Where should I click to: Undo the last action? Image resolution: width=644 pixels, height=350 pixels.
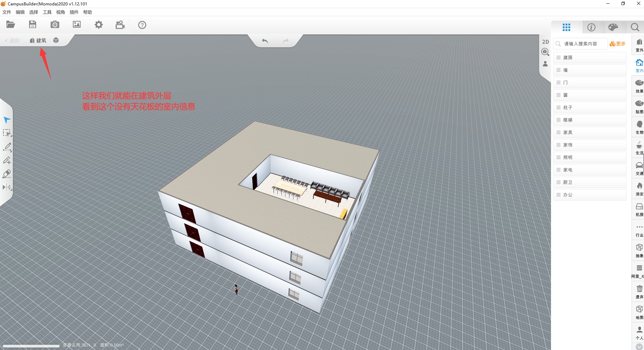[265, 41]
